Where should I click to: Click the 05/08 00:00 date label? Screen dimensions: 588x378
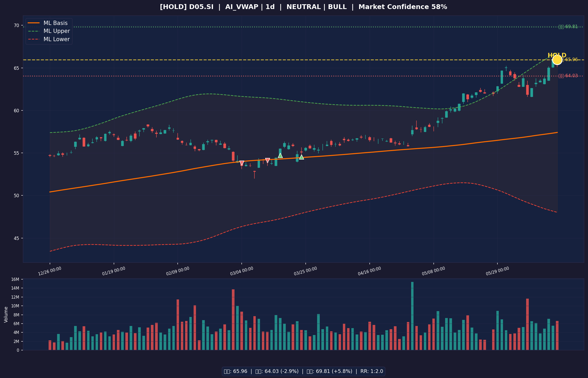(x=433, y=271)
